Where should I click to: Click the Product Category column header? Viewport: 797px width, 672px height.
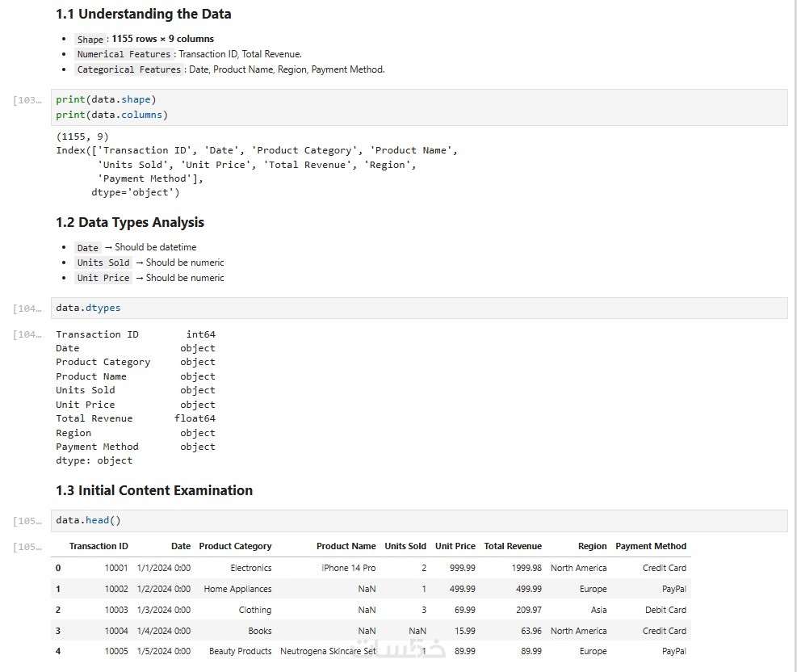click(x=235, y=546)
